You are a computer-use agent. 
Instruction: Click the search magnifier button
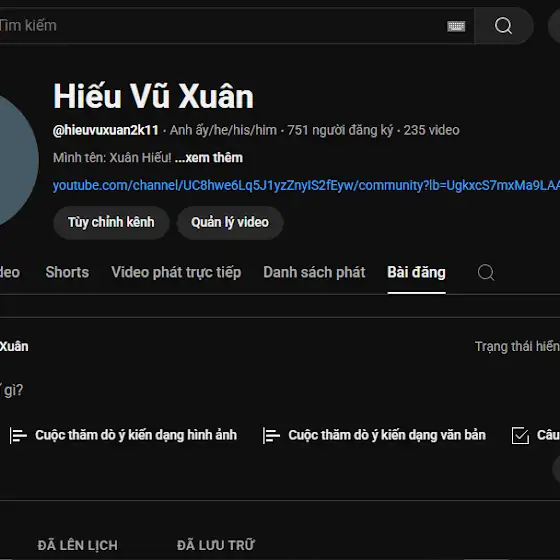504,26
